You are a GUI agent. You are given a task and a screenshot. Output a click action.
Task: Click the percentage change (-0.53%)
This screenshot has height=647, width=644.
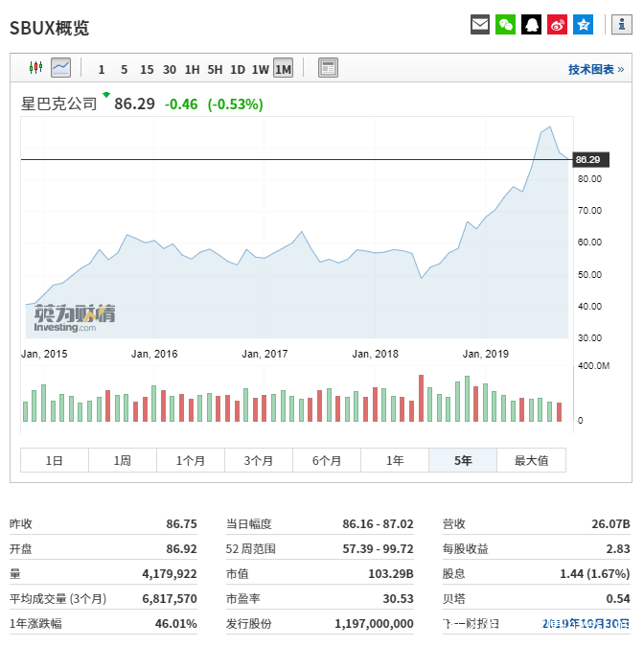(235, 104)
